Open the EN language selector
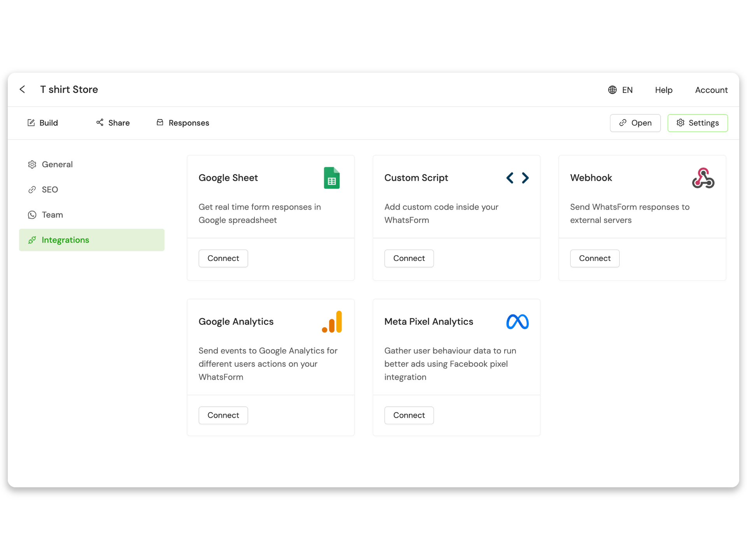This screenshot has height=560, width=747. tap(627, 90)
